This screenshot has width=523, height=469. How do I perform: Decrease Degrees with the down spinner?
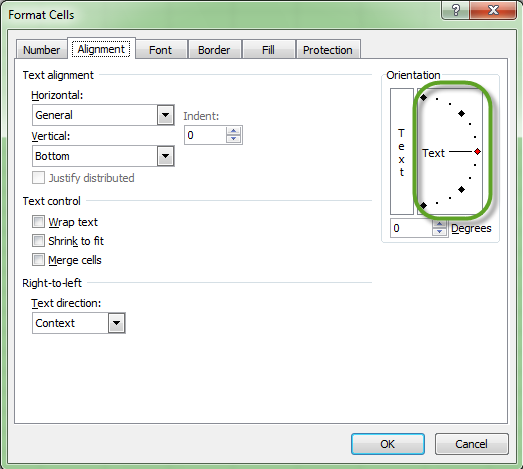[440, 232]
